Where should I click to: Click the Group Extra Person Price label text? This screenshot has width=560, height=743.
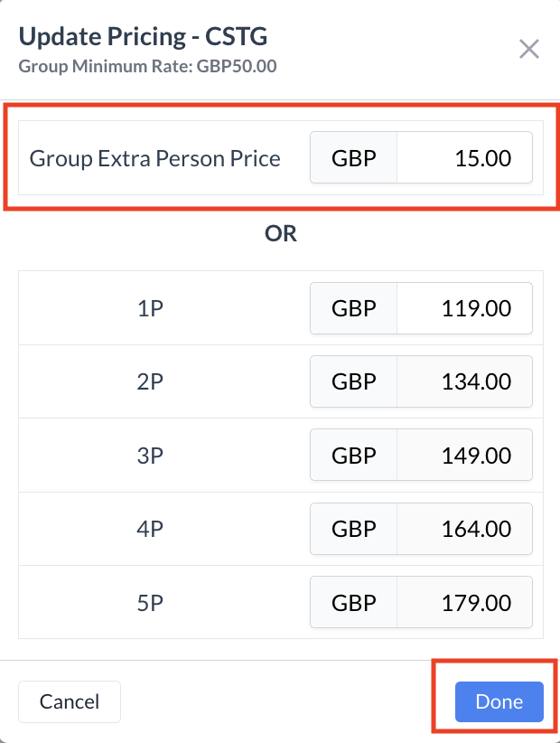155,159
